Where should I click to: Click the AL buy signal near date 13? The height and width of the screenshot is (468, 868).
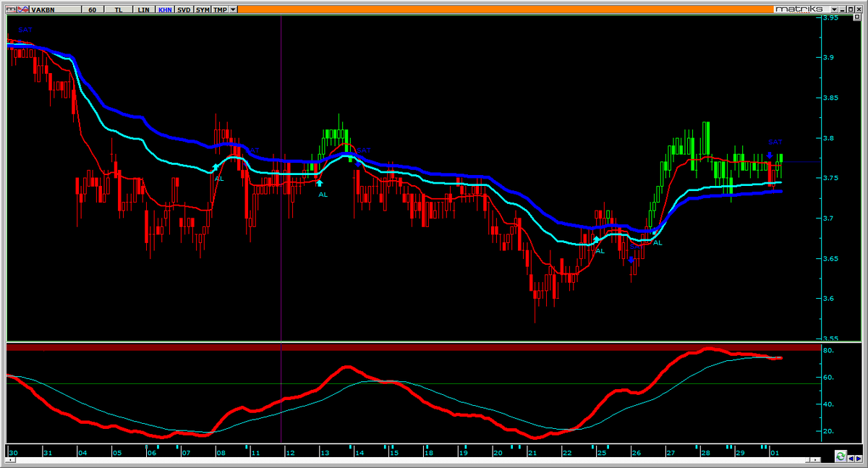323,194
